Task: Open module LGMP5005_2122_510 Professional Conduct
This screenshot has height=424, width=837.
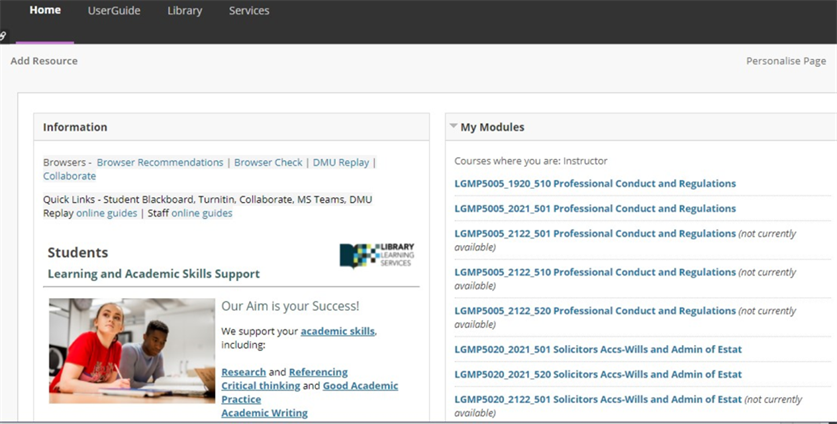Action: 595,272
